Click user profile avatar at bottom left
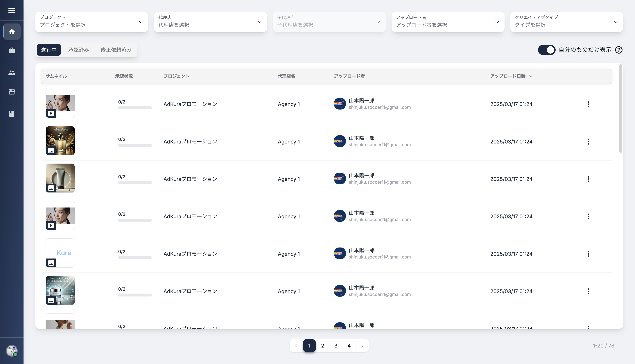This screenshot has height=364, width=635. (x=12, y=350)
